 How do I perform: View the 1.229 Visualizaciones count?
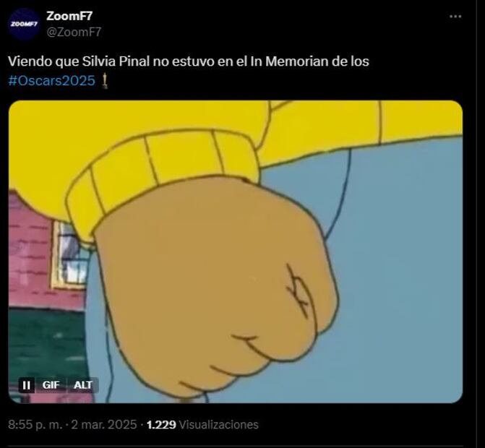pyautogui.click(x=202, y=424)
